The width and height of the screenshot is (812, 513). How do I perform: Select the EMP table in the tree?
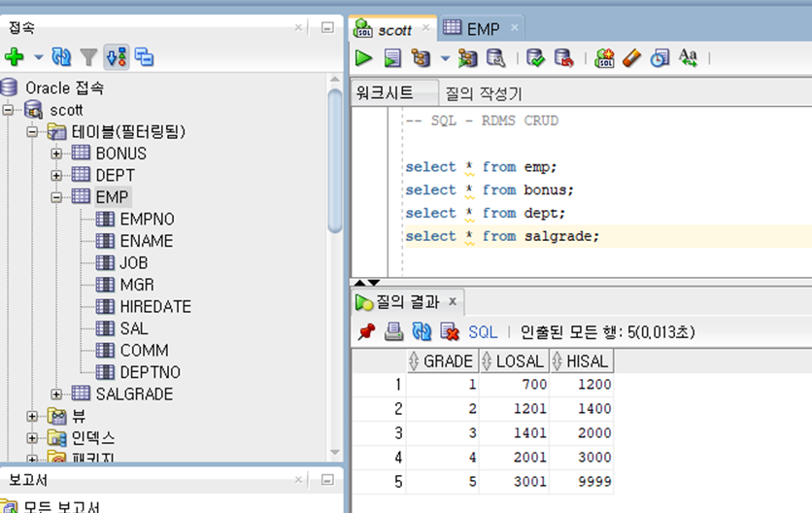[112, 197]
